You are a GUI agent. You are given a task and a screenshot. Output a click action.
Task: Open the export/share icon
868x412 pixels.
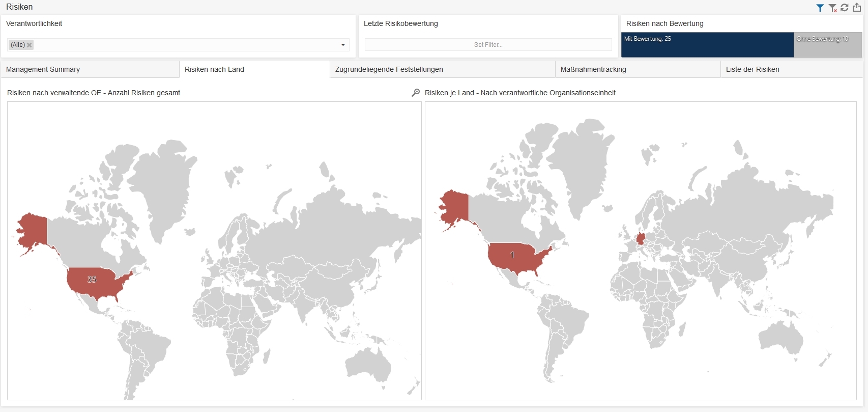pyautogui.click(x=857, y=8)
